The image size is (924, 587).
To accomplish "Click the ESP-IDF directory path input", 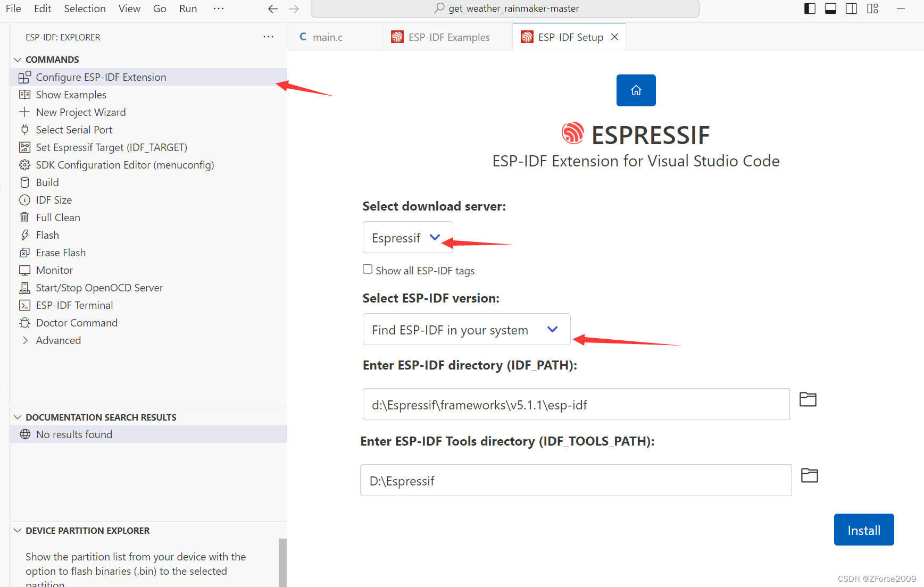I will (x=576, y=404).
